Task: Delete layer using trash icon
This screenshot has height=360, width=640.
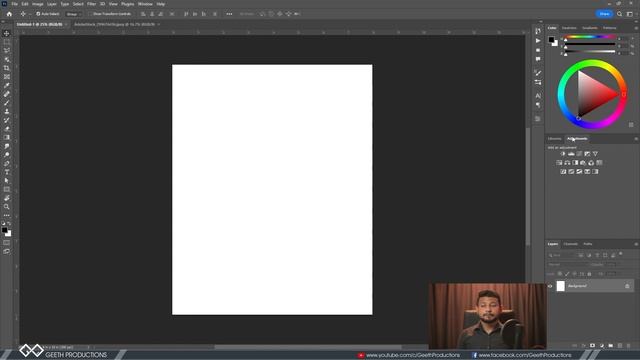Action: coord(629,346)
